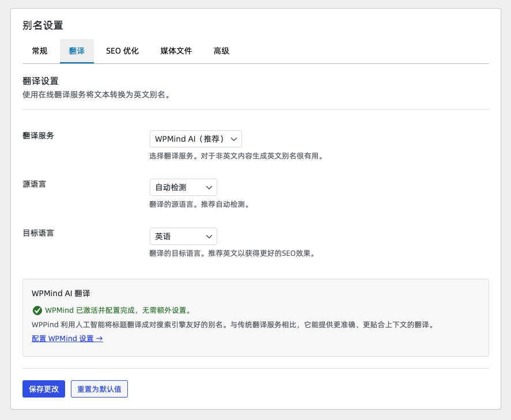Click the 保存更改 button
511x420 pixels.
44,389
